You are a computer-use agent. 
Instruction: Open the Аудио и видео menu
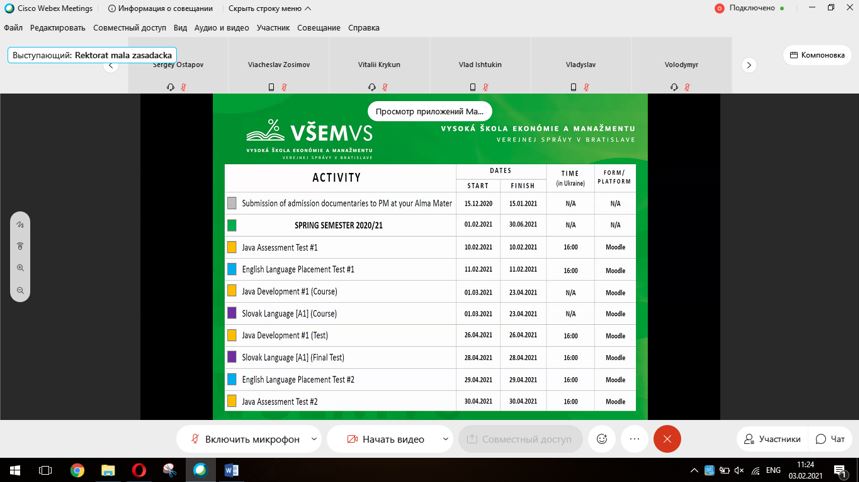click(222, 28)
